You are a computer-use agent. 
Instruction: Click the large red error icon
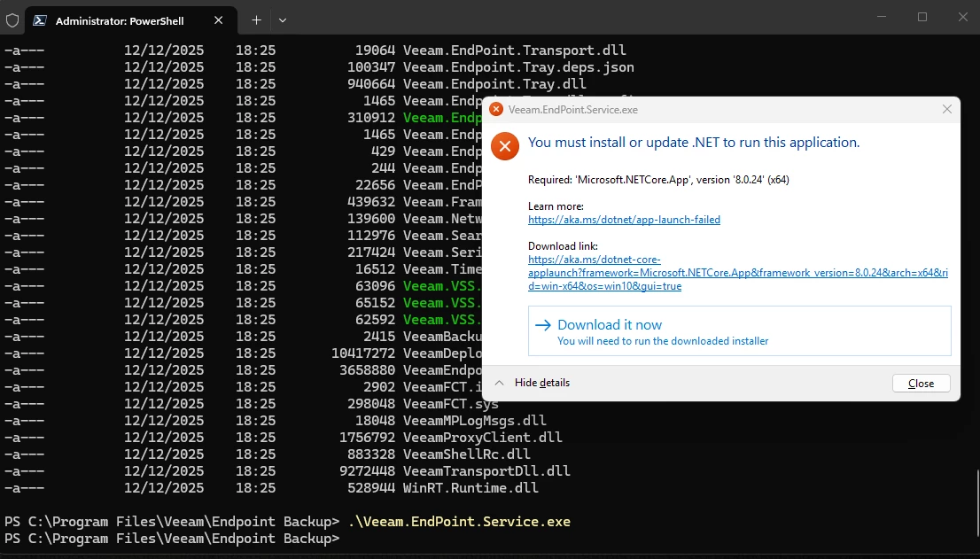(x=504, y=146)
